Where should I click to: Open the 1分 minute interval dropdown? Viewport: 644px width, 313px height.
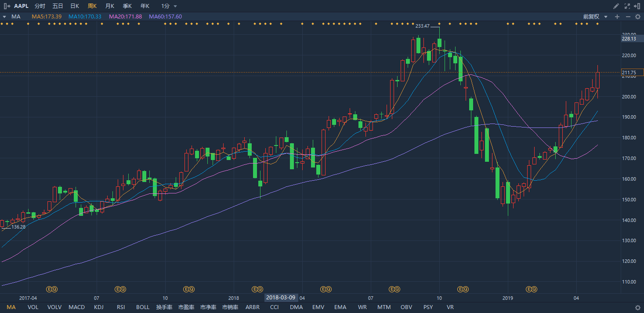[x=169, y=6]
